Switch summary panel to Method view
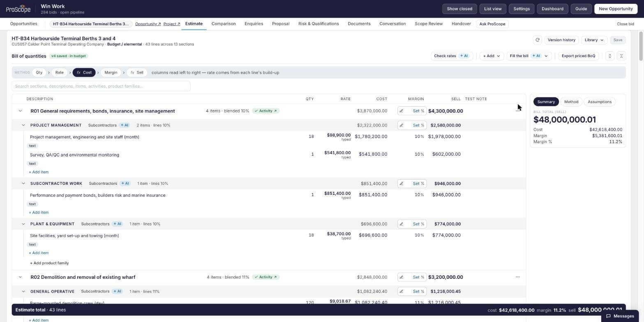The height and width of the screenshot is (322, 644). point(571,102)
